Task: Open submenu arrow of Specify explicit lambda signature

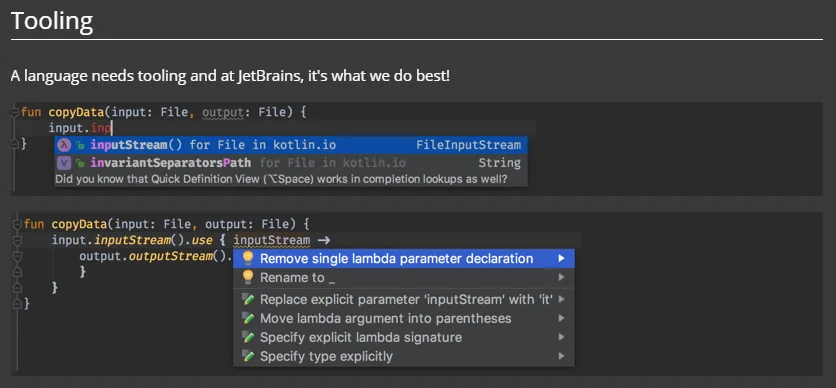Action: coord(561,337)
